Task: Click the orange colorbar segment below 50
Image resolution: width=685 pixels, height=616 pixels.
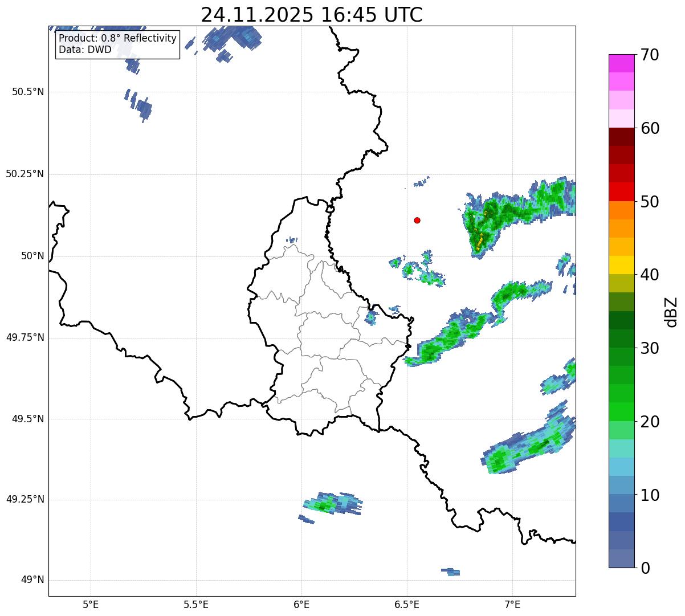Action: [x=622, y=210]
